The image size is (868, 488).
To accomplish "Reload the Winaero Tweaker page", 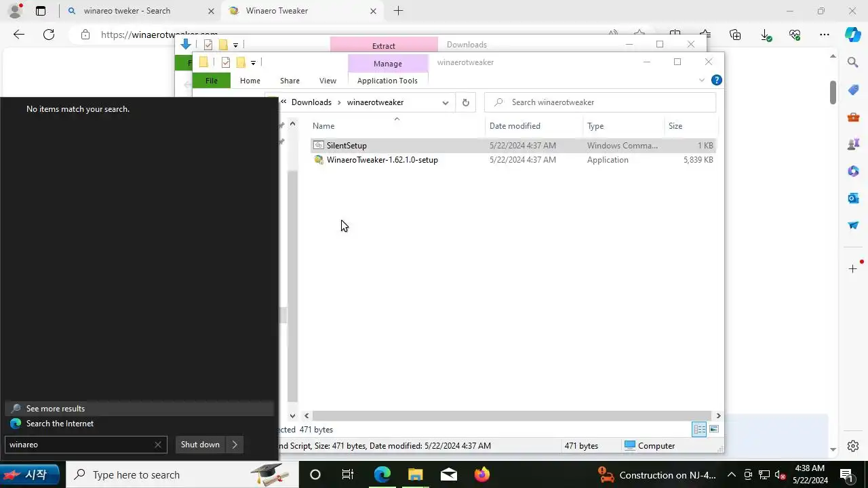I will coord(49,35).
